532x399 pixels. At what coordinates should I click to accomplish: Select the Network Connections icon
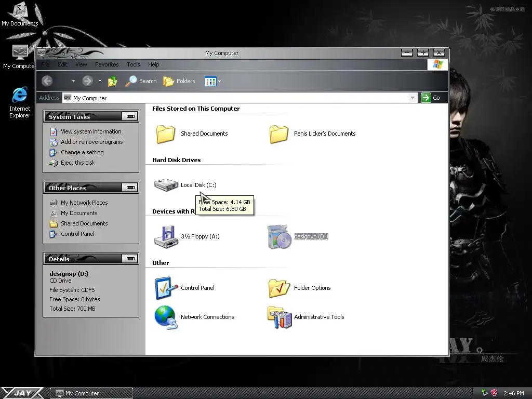pos(166,317)
